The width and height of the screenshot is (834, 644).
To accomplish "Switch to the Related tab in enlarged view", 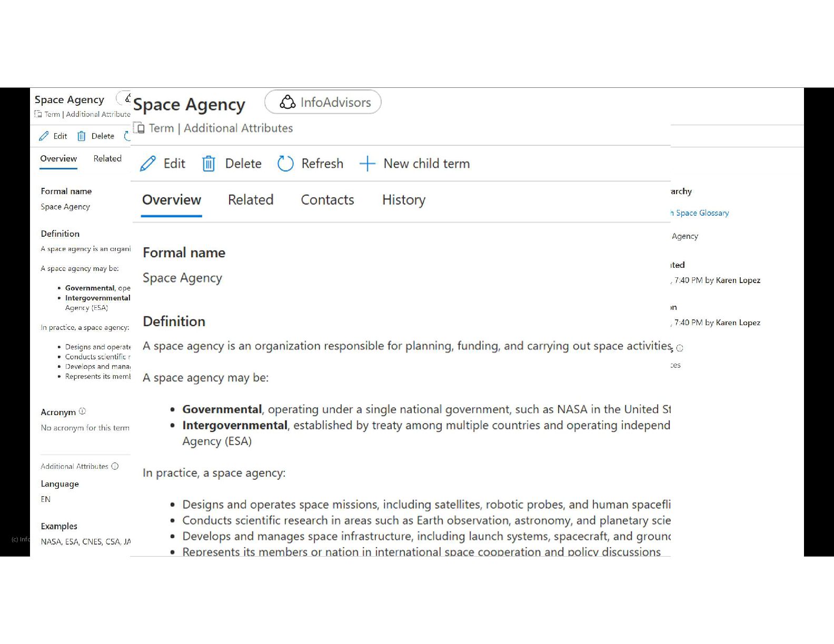I will tap(251, 200).
